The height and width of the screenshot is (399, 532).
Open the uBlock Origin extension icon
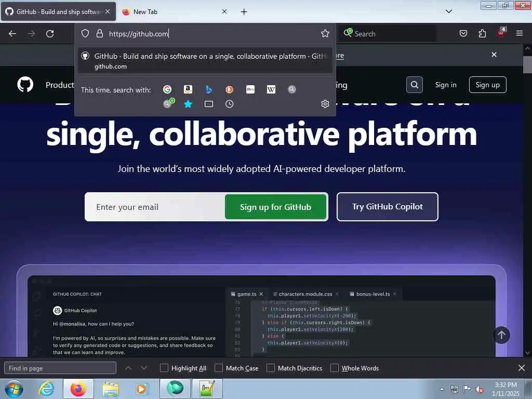coord(501,33)
